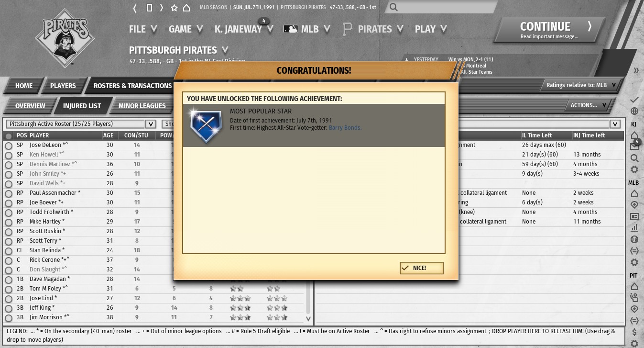
Task: Go back using the left arrow icon
Action: click(135, 8)
